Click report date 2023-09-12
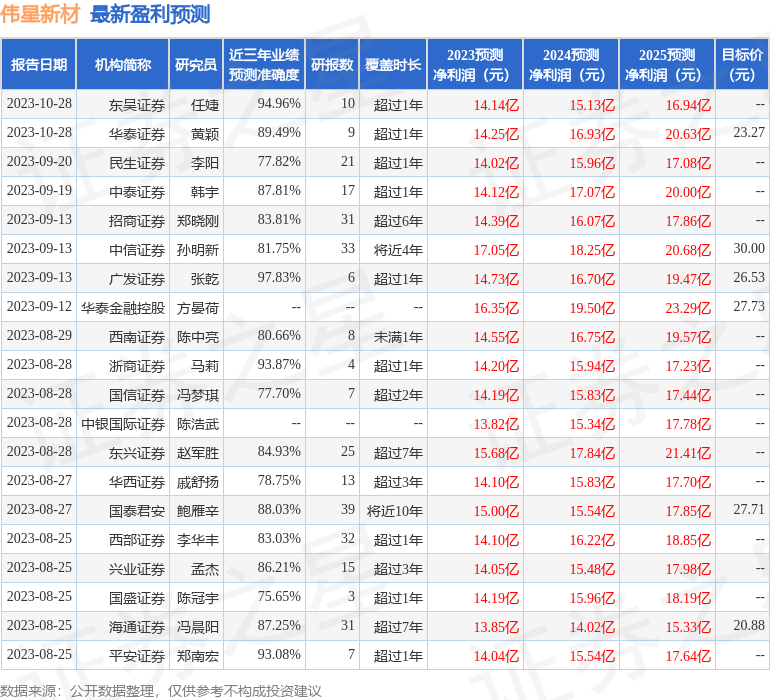 [x=39, y=306]
